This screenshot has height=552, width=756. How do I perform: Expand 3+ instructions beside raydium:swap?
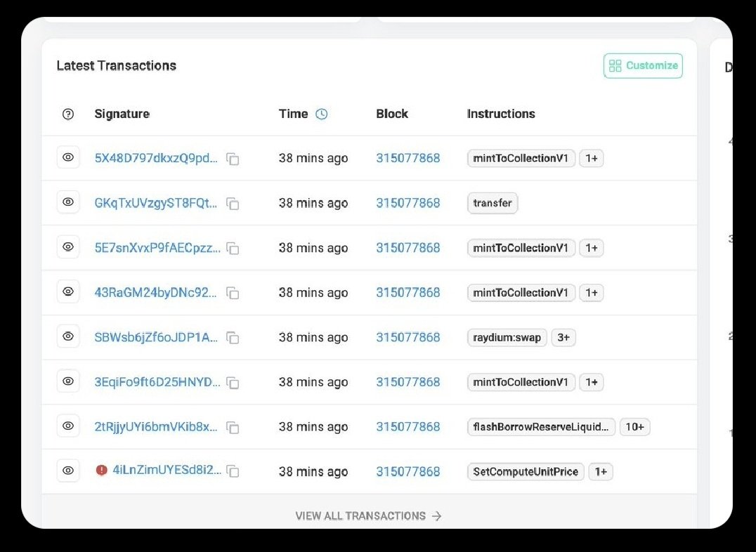(x=563, y=338)
